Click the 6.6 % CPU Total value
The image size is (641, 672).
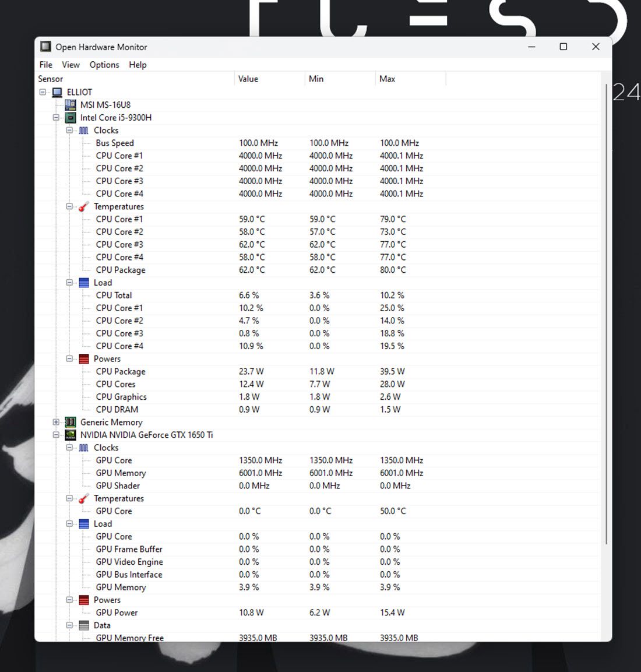tap(249, 295)
